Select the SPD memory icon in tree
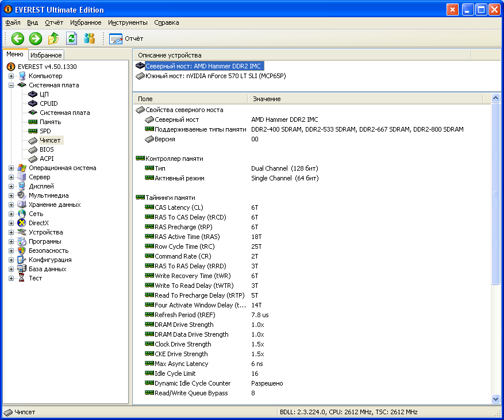This screenshot has width=504, height=420. [x=33, y=131]
